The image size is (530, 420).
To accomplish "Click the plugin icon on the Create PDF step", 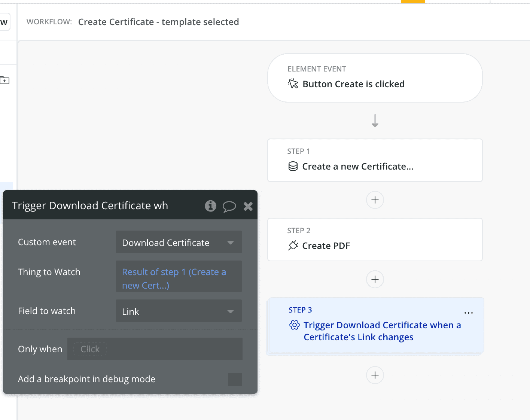I will pos(293,246).
